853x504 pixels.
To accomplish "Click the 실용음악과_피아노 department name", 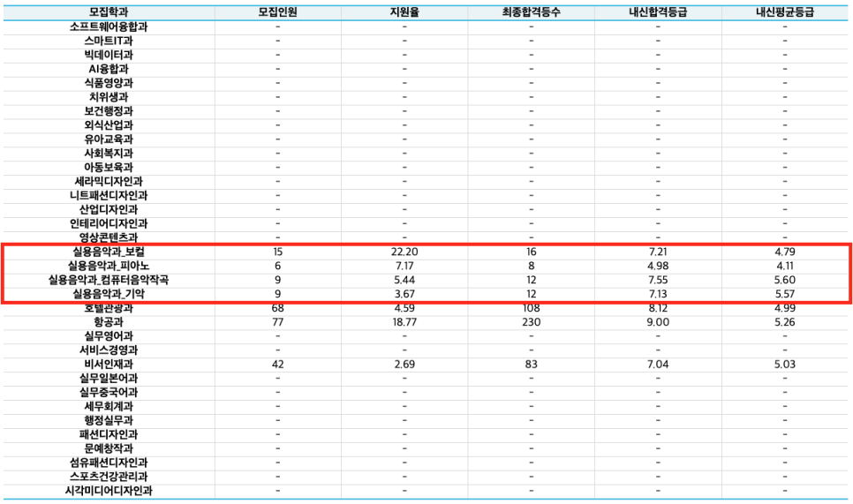I will (109, 266).
